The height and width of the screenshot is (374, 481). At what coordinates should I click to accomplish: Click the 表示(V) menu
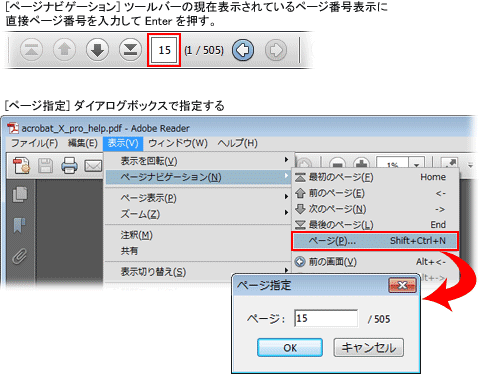(x=123, y=143)
